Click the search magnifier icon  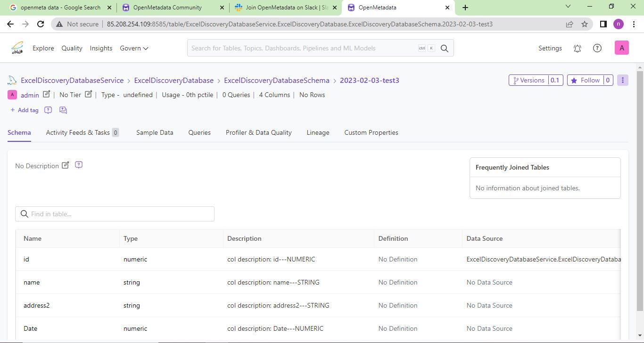coord(444,48)
